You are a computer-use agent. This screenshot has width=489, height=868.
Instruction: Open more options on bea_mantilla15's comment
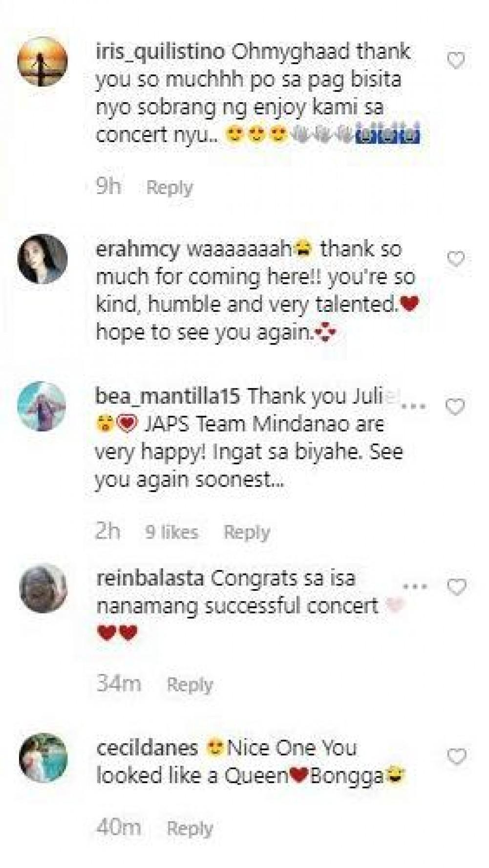(414, 406)
